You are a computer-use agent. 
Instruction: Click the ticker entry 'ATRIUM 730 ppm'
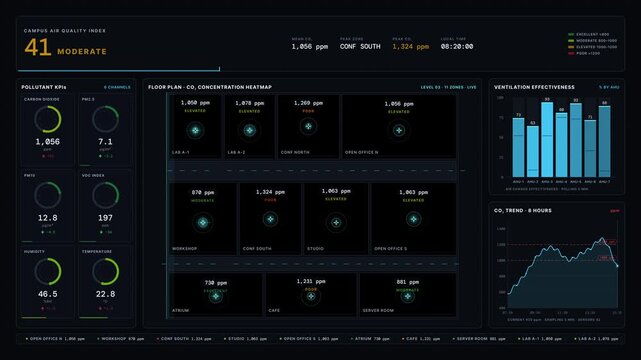(370, 339)
